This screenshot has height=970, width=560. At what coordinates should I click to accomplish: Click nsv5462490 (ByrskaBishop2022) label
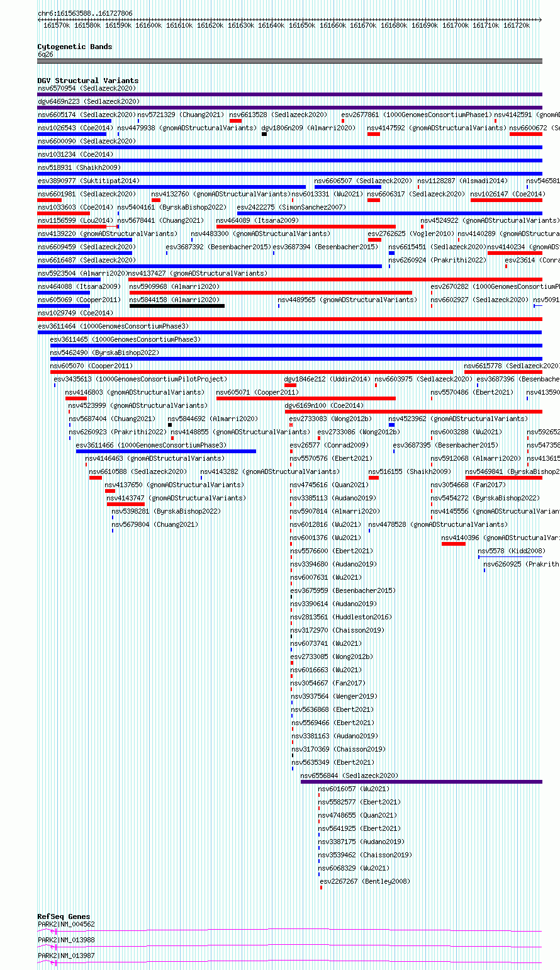pyautogui.click(x=104, y=352)
